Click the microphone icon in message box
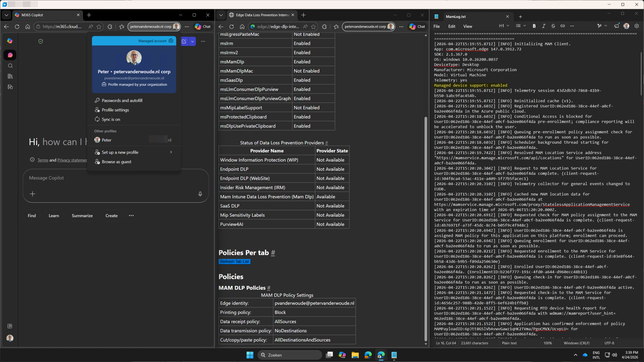644x362 pixels. 200,194
